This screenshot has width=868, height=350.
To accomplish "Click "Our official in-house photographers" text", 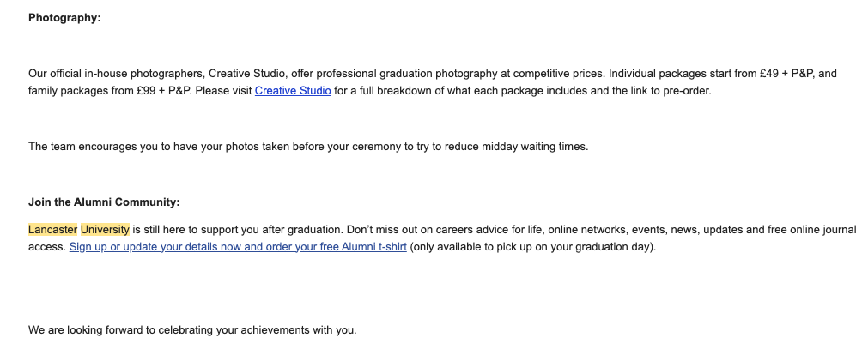I will tap(116, 73).
